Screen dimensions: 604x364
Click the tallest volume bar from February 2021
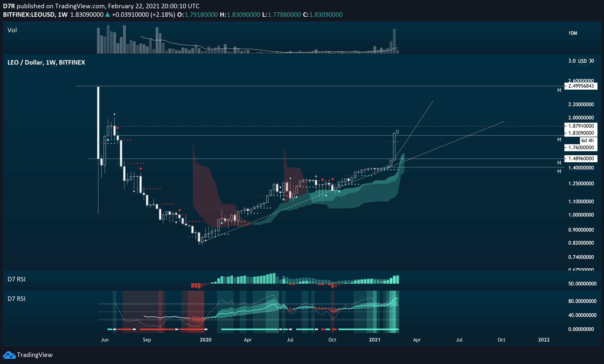pyautogui.click(x=394, y=41)
